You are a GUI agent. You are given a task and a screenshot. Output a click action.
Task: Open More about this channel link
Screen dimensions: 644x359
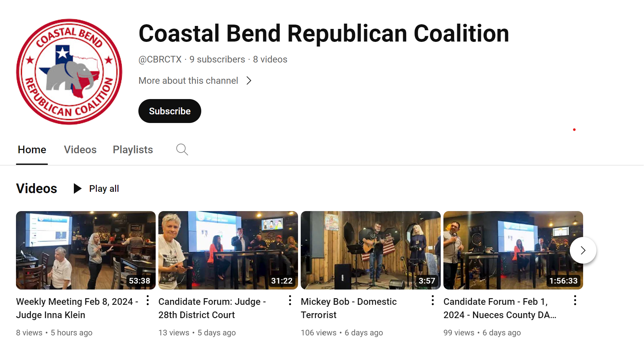pos(188,81)
